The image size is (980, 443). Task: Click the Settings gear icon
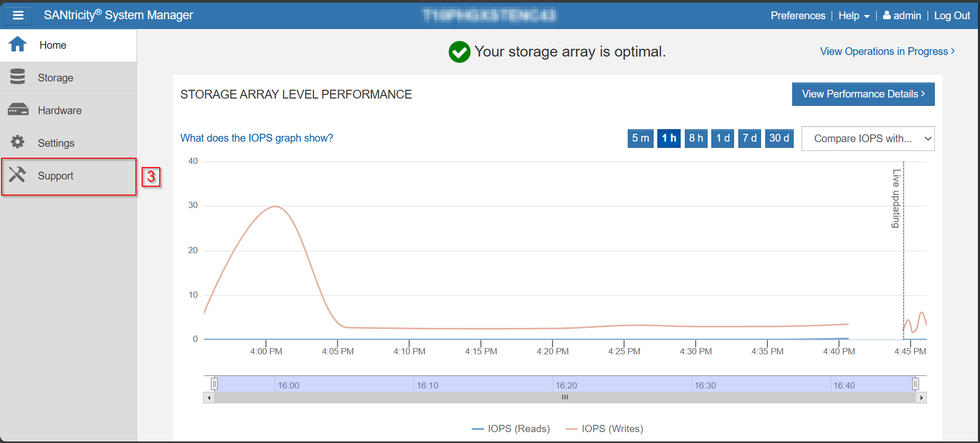pyautogui.click(x=18, y=142)
